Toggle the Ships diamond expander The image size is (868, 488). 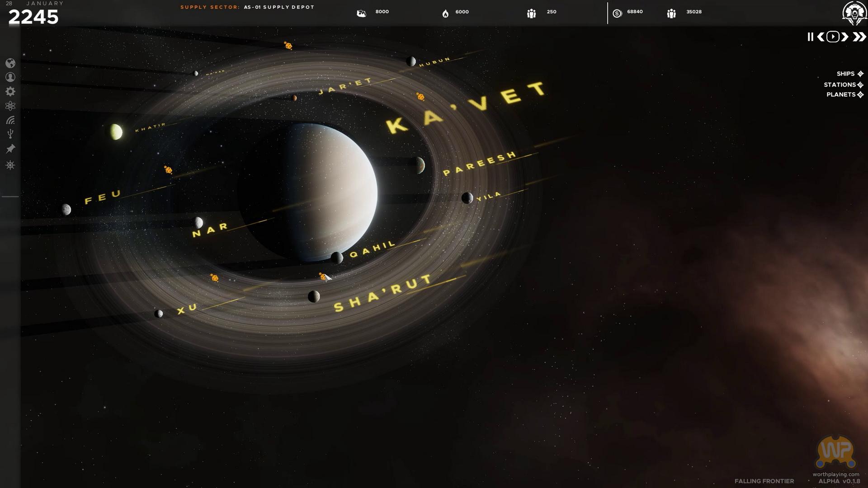point(860,74)
